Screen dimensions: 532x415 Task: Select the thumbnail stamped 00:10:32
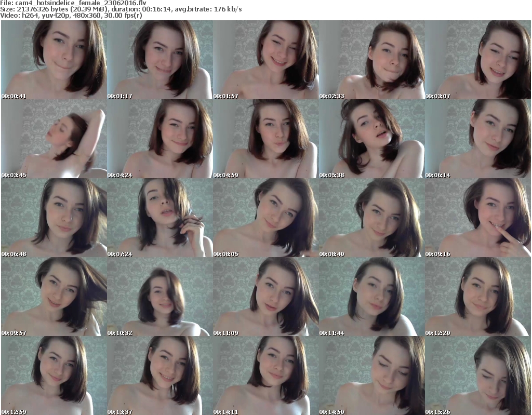click(x=160, y=297)
